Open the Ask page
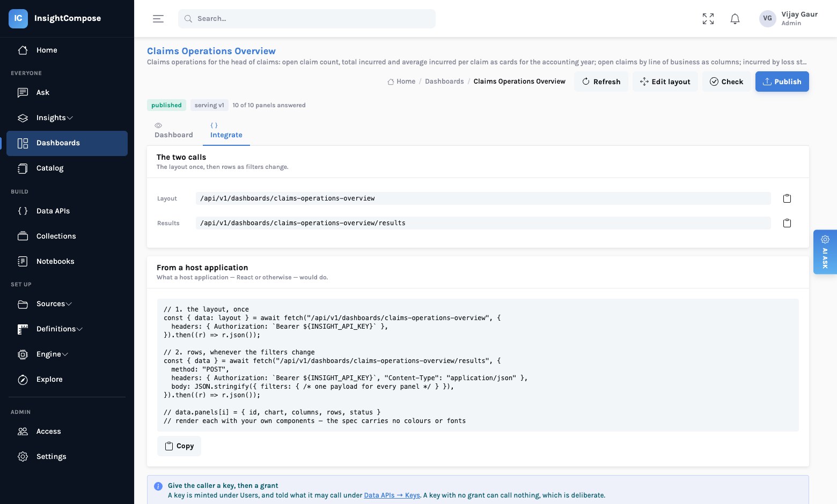This screenshot has height=504, width=837. [x=67, y=92]
